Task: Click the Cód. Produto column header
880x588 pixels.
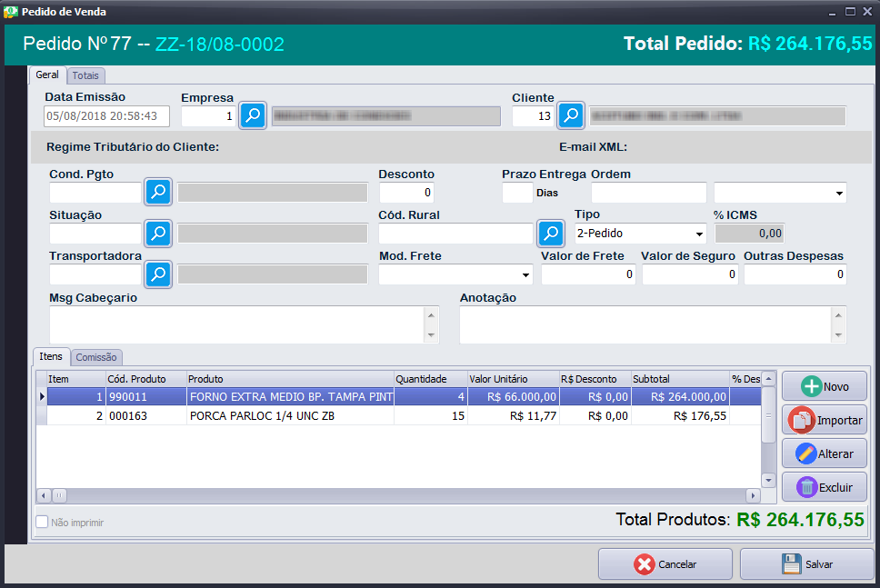Action: pyautogui.click(x=146, y=379)
